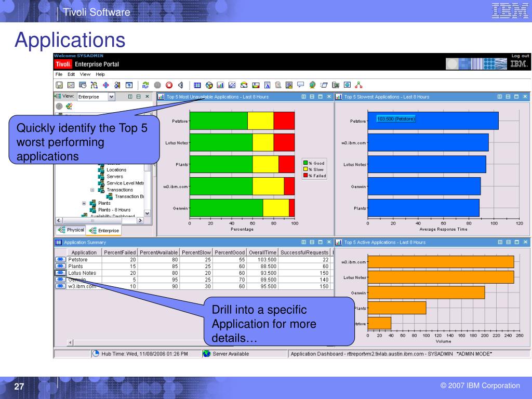Open the Help menu

(x=100, y=74)
